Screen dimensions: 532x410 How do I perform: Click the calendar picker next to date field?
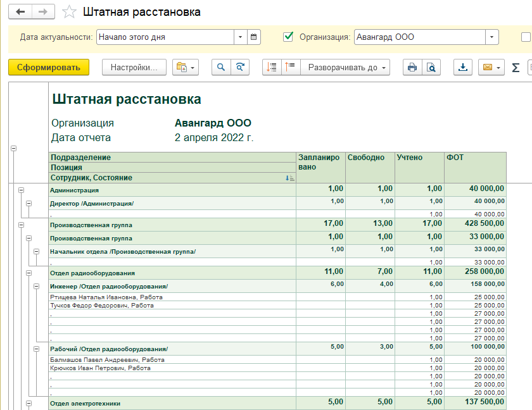253,37
